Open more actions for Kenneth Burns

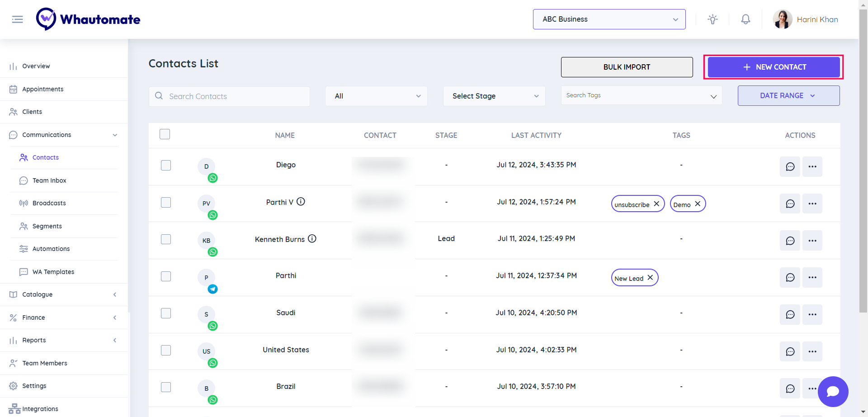(x=812, y=241)
